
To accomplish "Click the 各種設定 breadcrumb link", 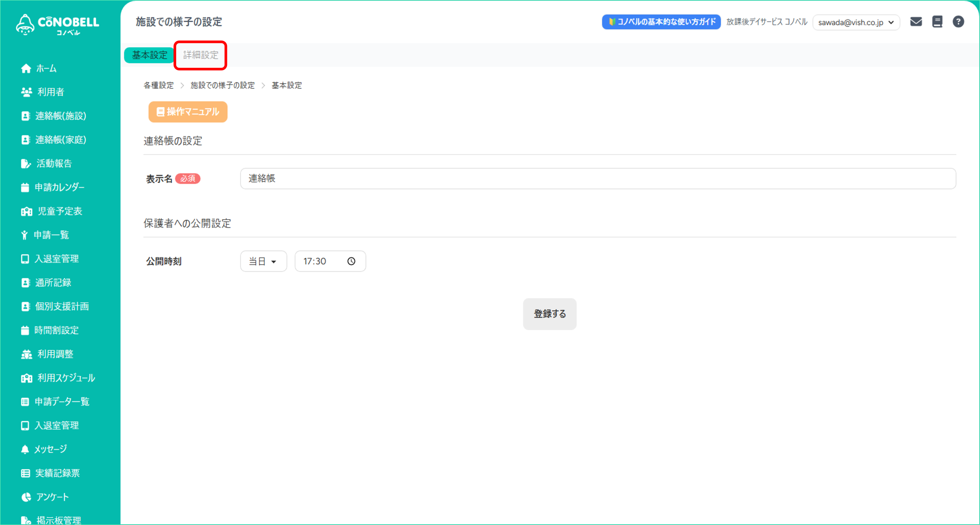I will (158, 85).
